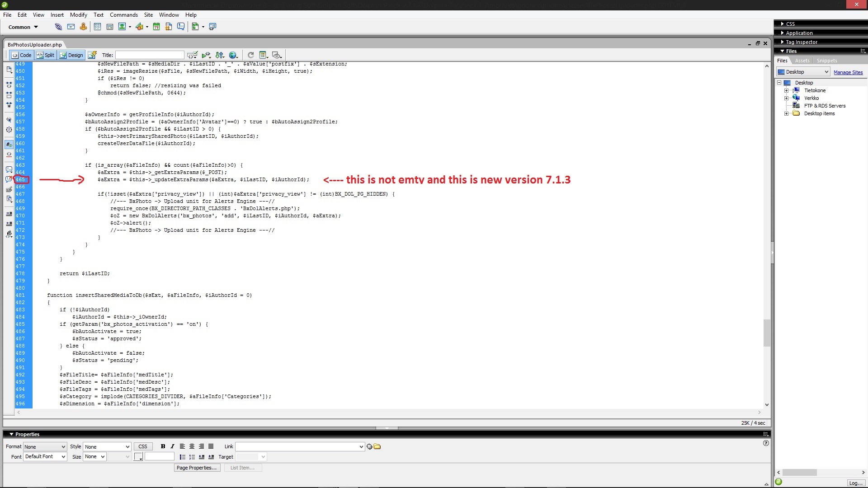Switch to the Snippets tab
The height and width of the screenshot is (488, 868).
tap(826, 61)
